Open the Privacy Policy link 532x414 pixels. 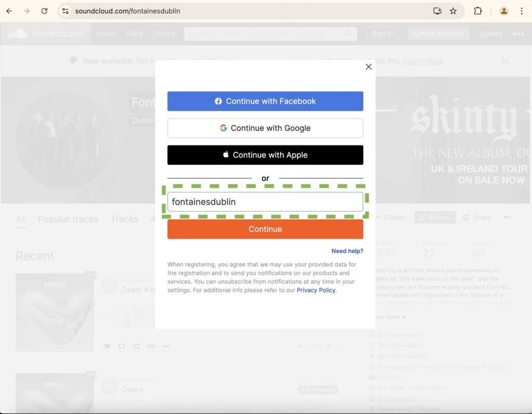(316, 290)
